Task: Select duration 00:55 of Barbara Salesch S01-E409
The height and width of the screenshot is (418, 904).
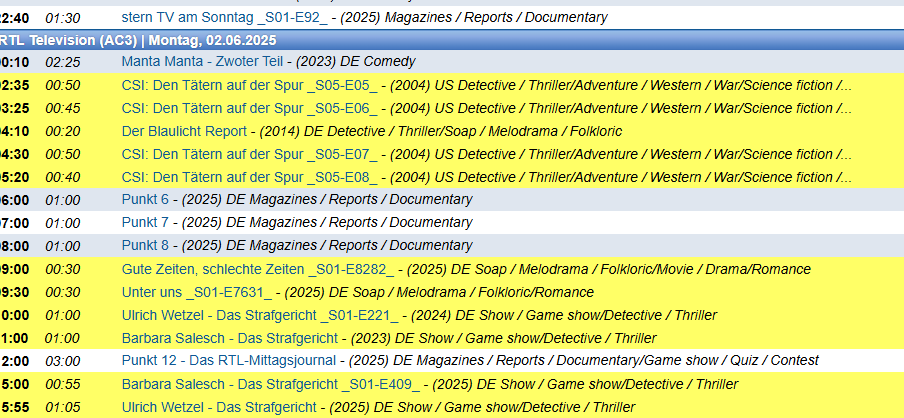Action: [x=63, y=385]
